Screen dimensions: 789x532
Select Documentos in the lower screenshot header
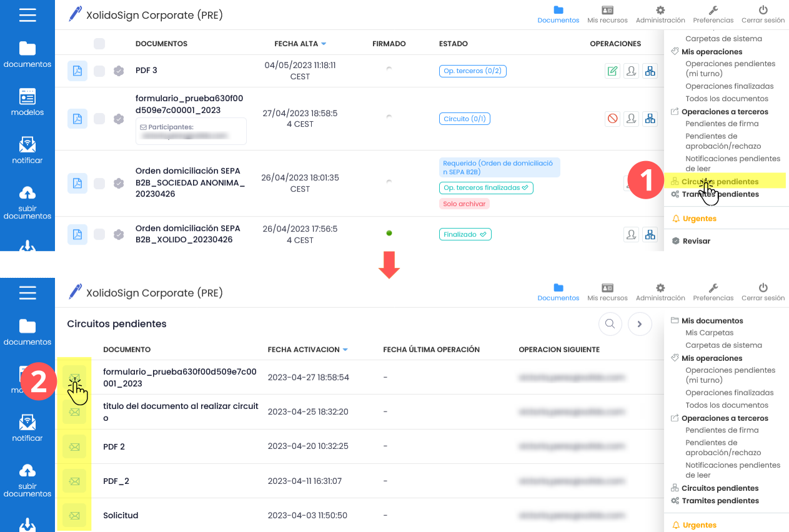coord(558,292)
